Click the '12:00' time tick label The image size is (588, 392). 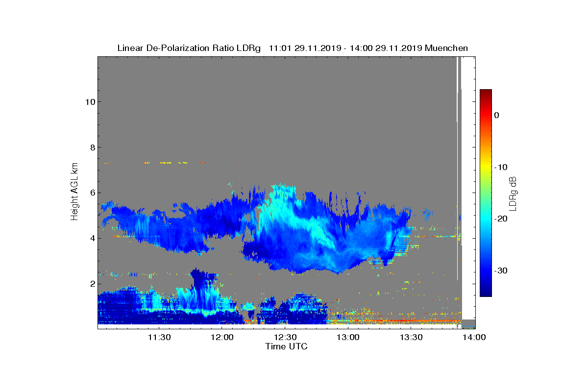coord(222,338)
